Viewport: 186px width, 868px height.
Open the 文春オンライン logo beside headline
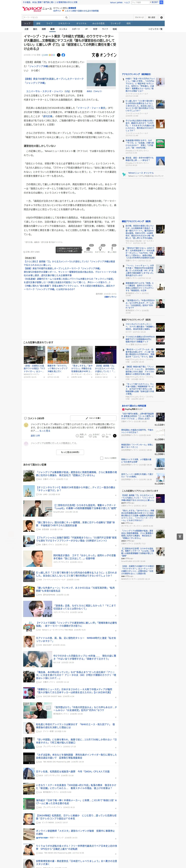tap(104, 55)
